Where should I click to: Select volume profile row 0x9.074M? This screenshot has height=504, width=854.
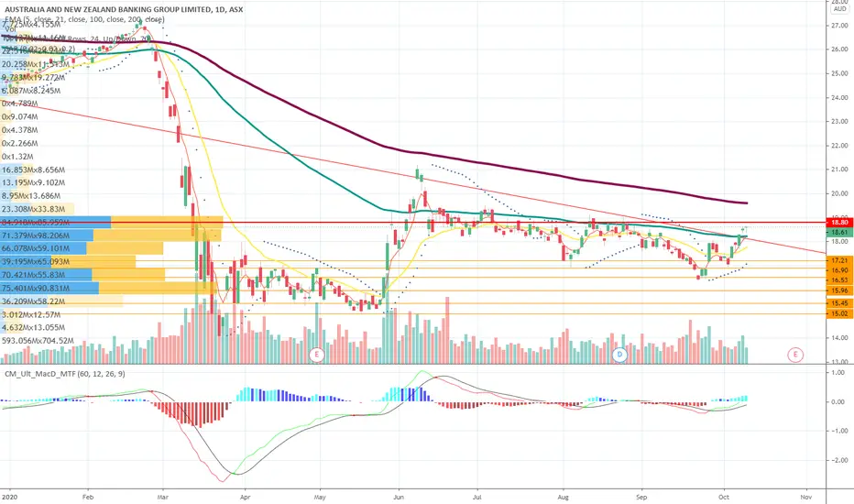click(x=19, y=116)
